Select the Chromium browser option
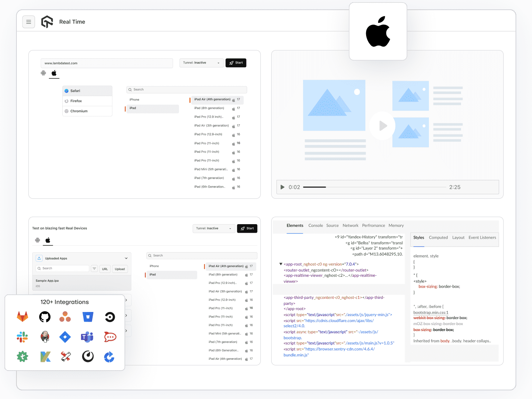 [x=87, y=111]
